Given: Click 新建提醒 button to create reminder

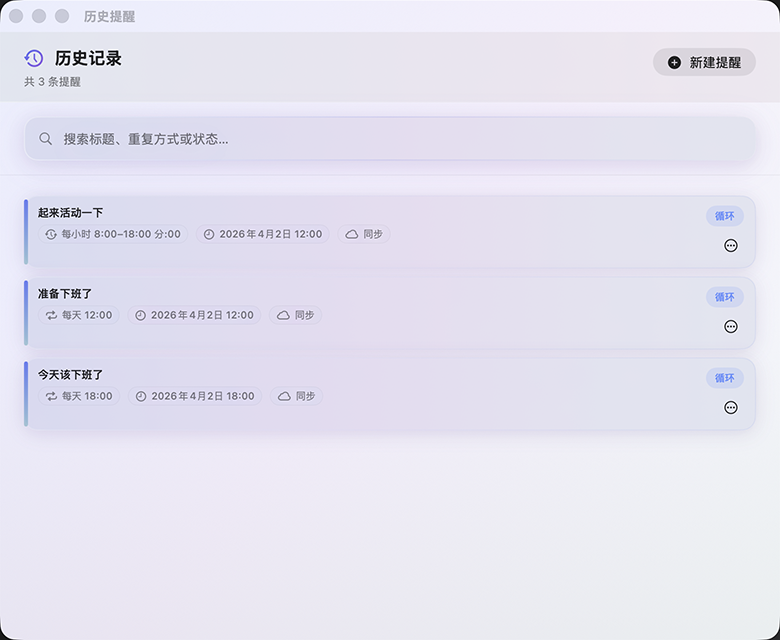Looking at the screenshot, I should [x=704, y=62].
